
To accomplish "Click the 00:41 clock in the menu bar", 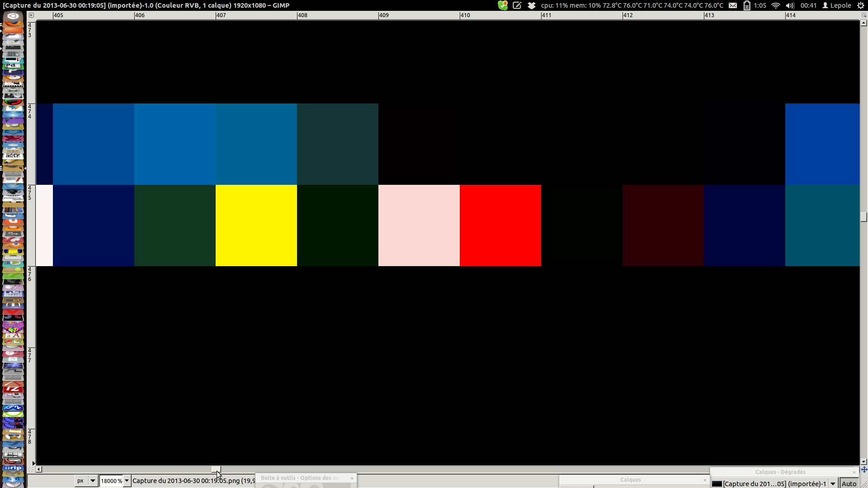I will (808, 5).
